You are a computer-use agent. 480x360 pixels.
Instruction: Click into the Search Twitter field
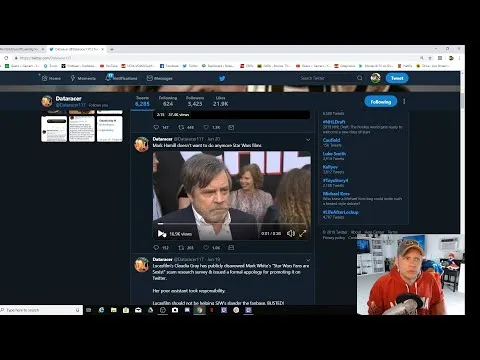(327, 78)
